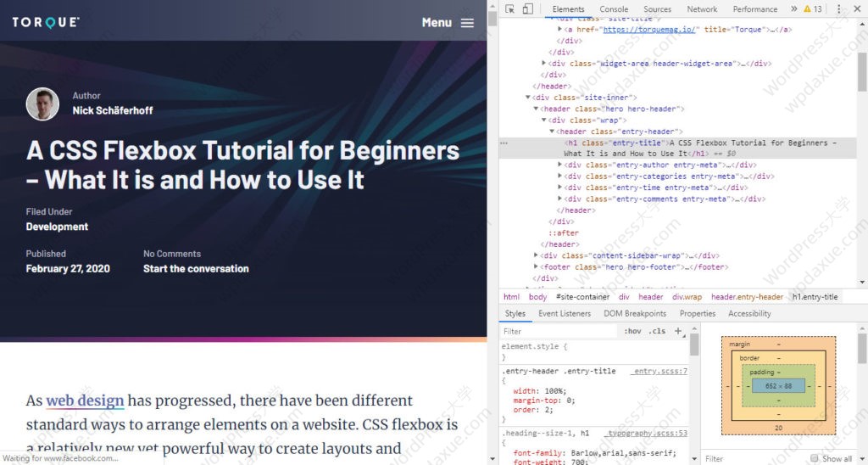This screenshot has height=465, width=868.
Task: Click the 652 × 88 content box
Action: 778,386
